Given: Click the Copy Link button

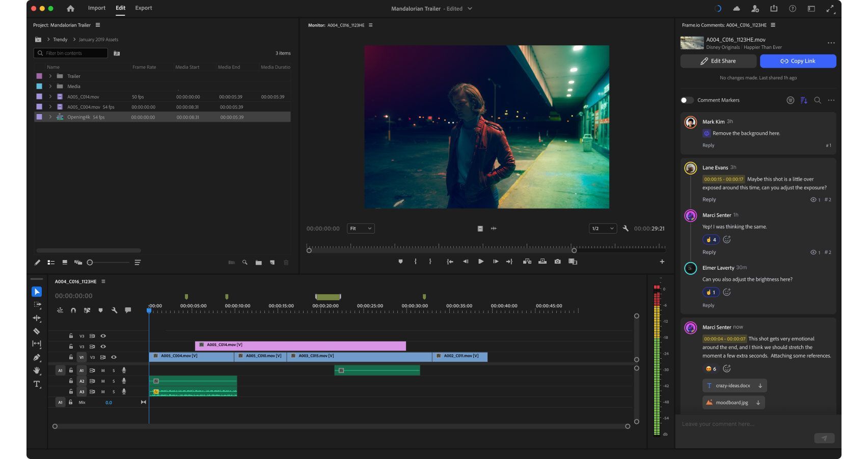Looking at the screenshot, I should pyautogui.click(x=798, y=61).
